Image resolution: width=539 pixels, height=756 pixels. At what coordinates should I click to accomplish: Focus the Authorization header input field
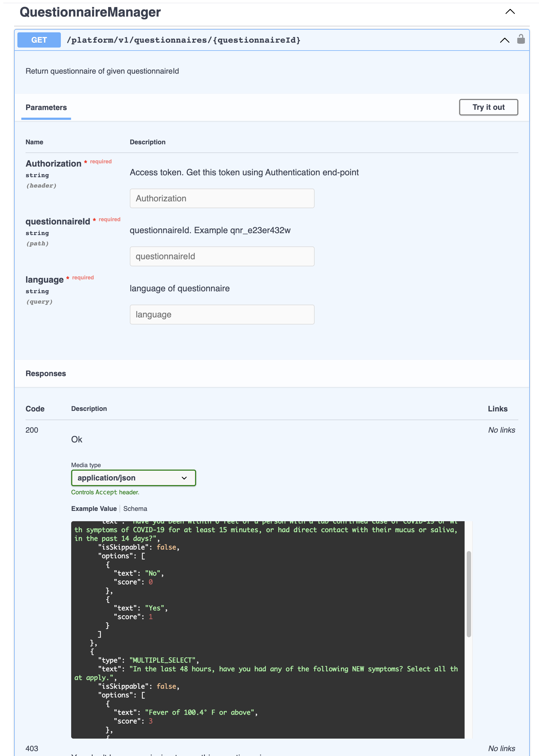coord(222,198)
